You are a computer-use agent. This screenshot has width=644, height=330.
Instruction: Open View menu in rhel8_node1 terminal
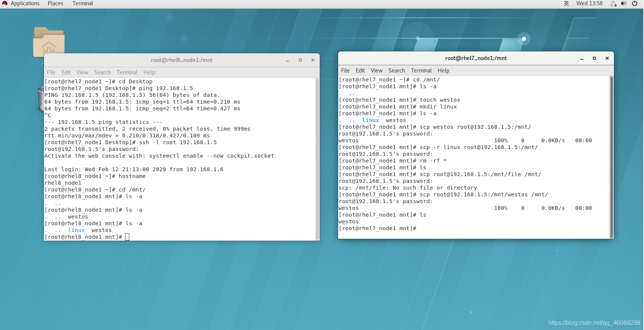point(82,72)
